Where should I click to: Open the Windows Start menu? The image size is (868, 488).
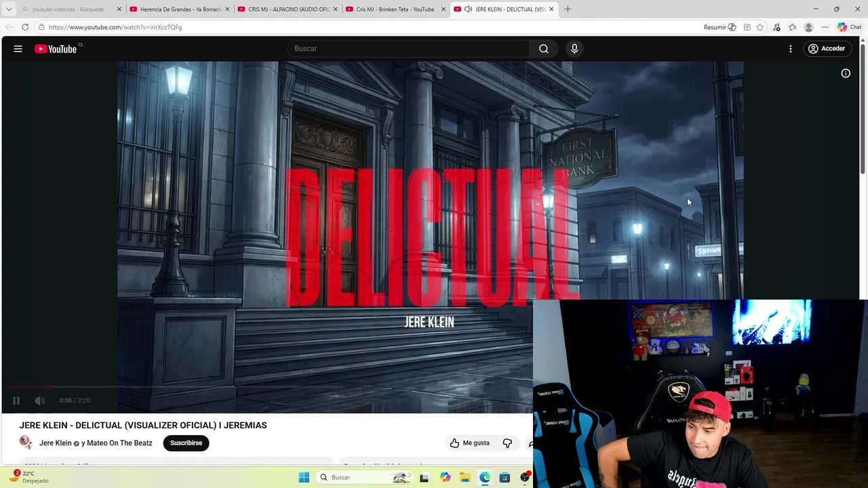304,477
